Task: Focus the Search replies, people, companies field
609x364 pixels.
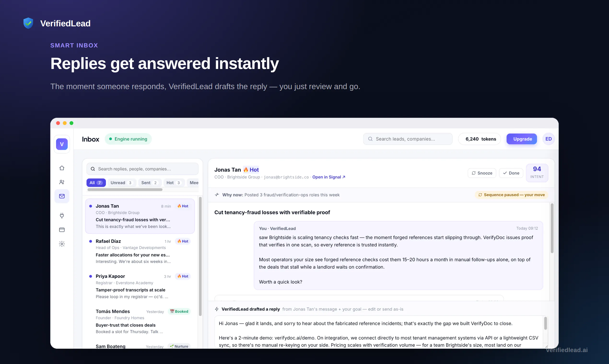Action: (142, 169)
